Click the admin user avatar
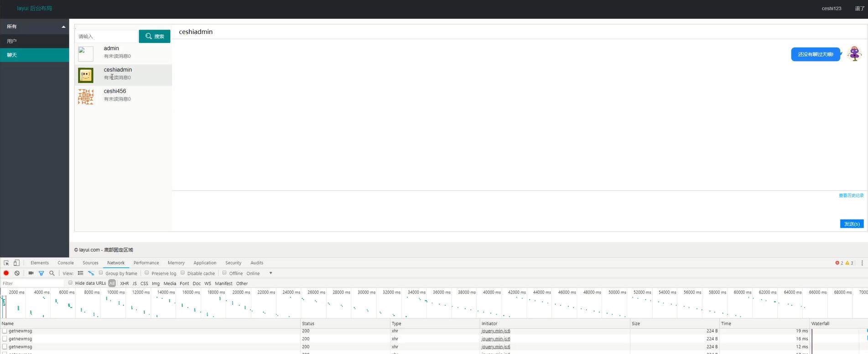This screenshot has width=868, height=354. coord(86,54)
